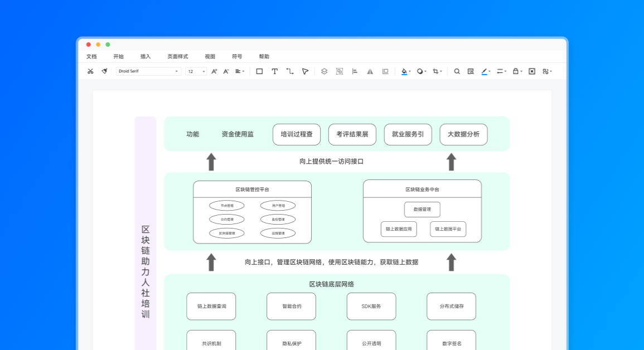Select the 数据管理 box
The height and width of the screenshot is (350, 644).
[x=422, y=209]
